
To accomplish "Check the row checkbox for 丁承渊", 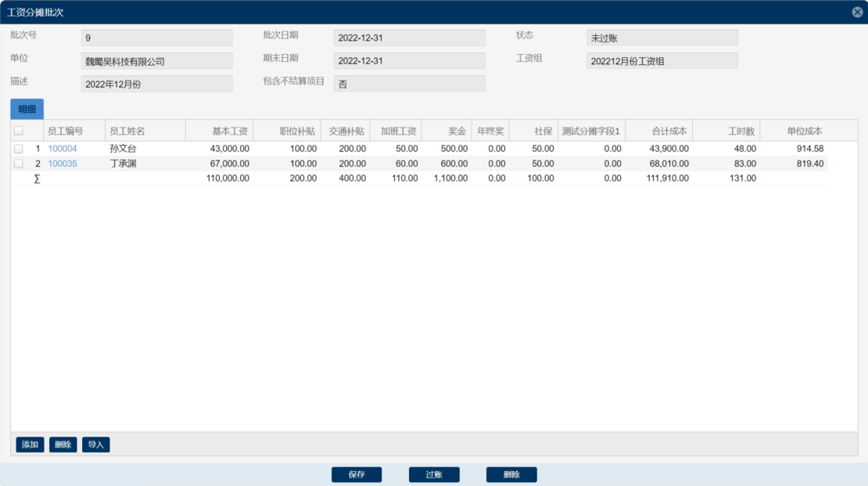I will [18, 164].
